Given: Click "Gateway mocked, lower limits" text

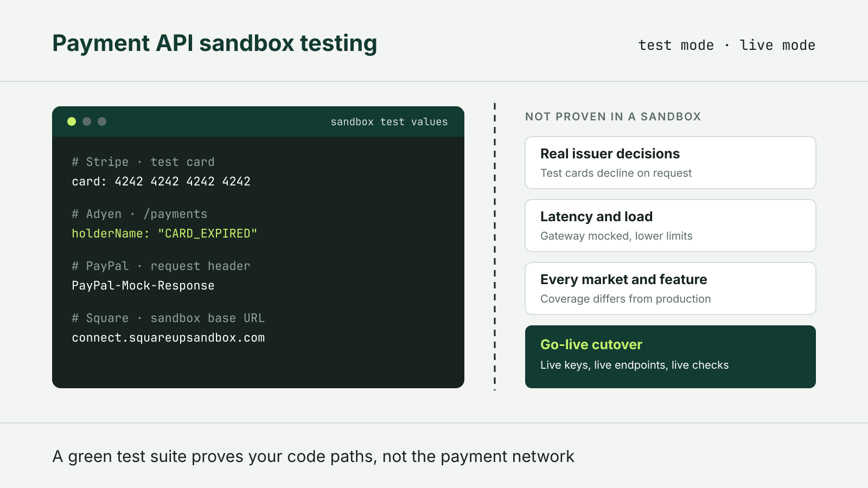Looking at the screenshot, I should point(616,236).
